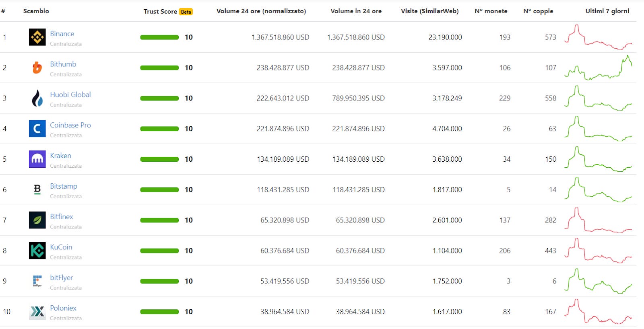Open Bithumb 7-day sparkline chart
This screenshot has height=329, width=644.
[598, 68]
